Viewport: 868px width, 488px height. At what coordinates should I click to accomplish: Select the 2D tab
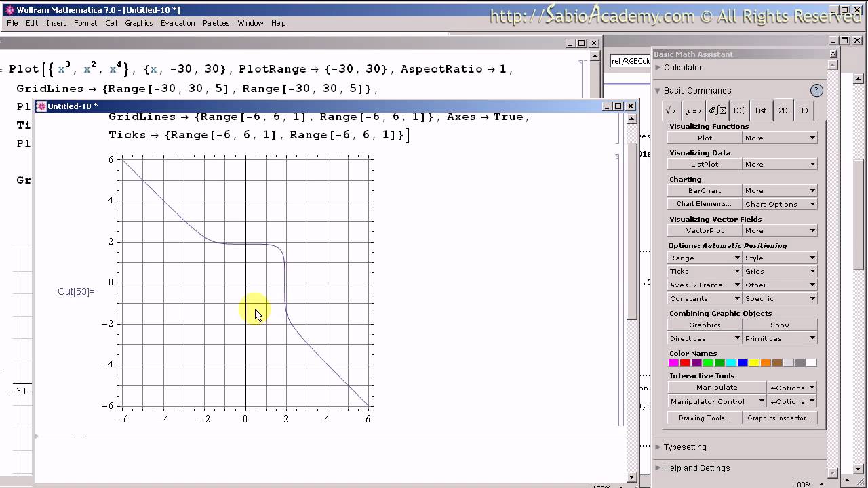click(x=783, y=110)
